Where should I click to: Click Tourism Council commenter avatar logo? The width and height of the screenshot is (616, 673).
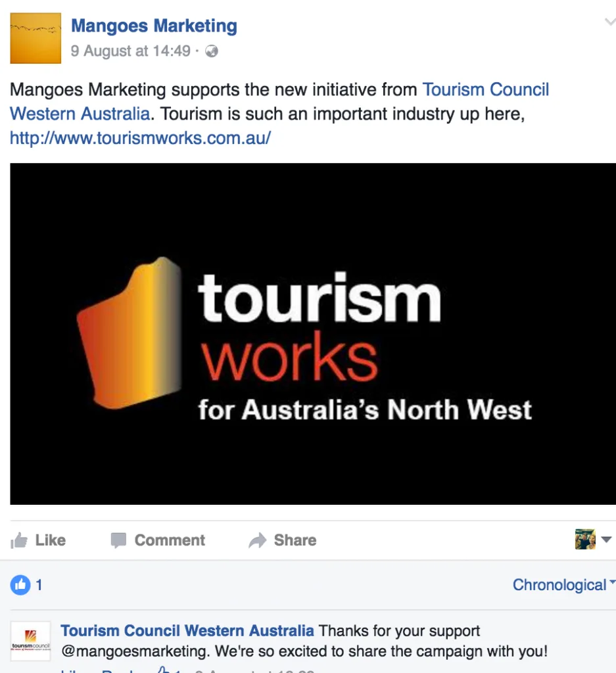click(x=30, y=641)
